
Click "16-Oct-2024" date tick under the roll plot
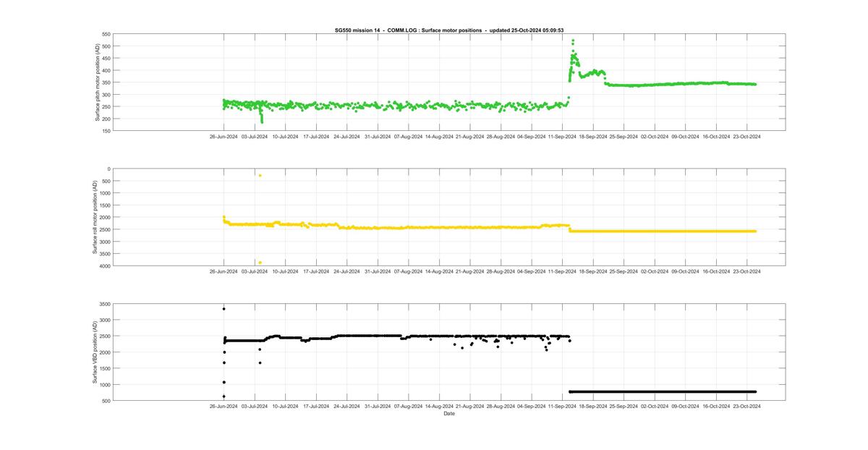pos(716,271)
